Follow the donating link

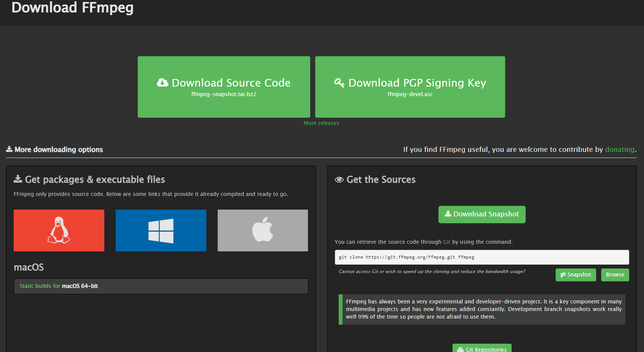click(x=619, y=149)
